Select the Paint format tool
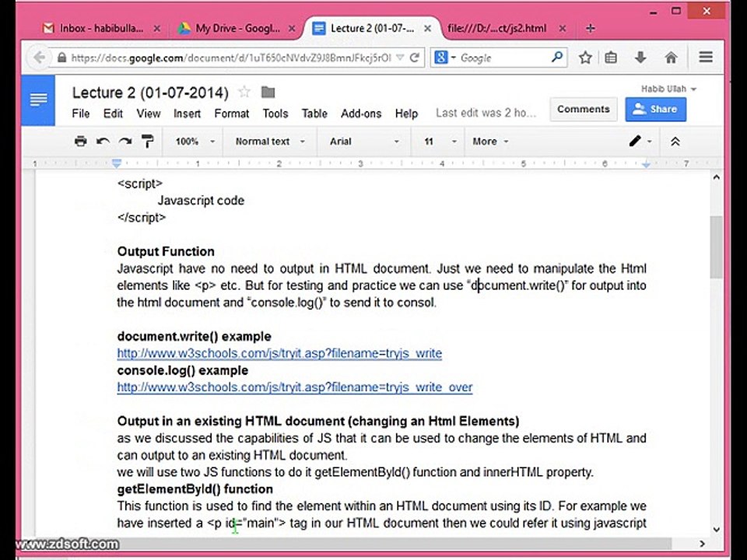The image size is (747, 560). tap(148, 141)
